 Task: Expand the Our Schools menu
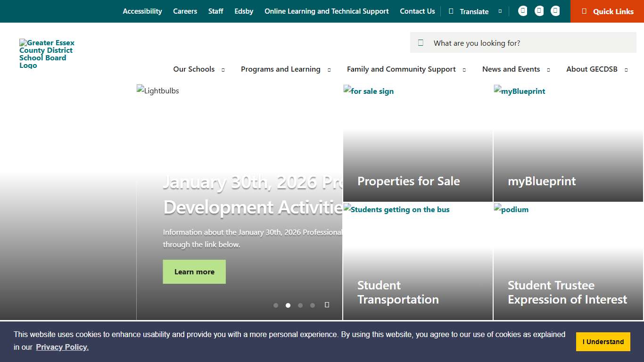pyautogui.click(x=223, y=69)
